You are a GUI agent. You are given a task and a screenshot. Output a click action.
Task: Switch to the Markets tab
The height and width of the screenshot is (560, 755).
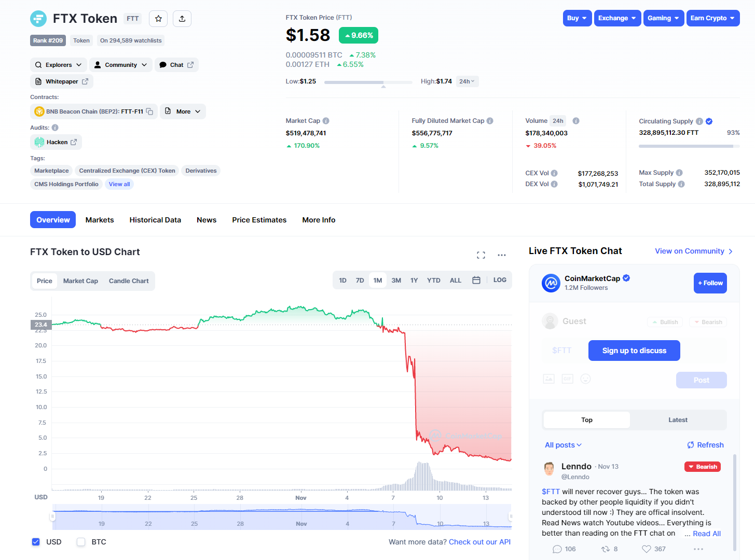click(x=100, y=220)
